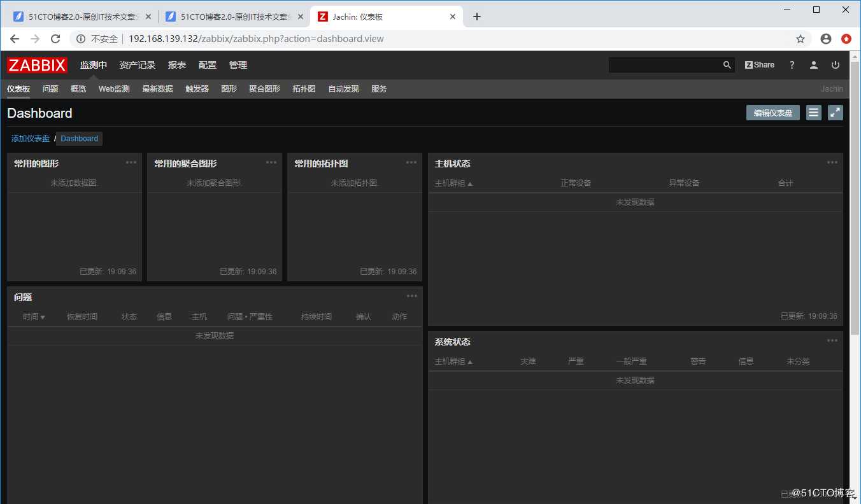This screenshot has height=504, width=861.
Task: Click the 持续时间 column header
Action: (317, 317)
